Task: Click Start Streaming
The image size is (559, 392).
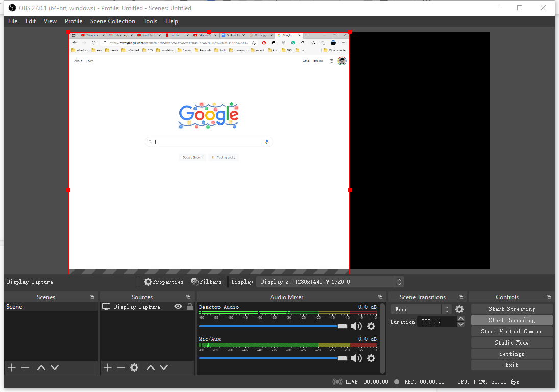Action: click(512, 308)
